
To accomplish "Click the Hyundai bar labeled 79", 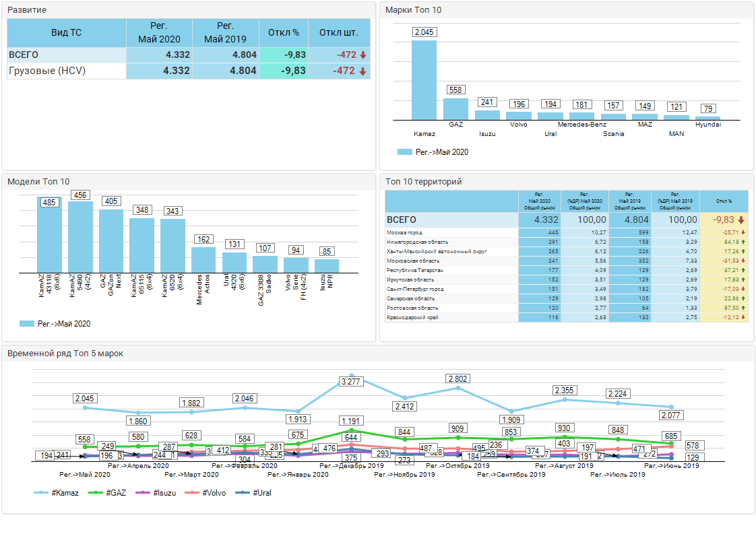I will (707, 118).
